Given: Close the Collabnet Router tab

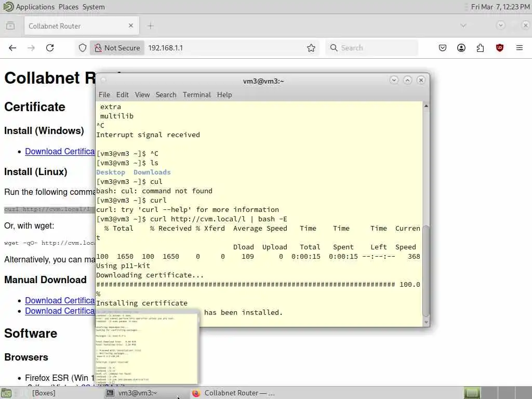Looking at the screenshot, I should pyautogui.click(x=130, y=26).
